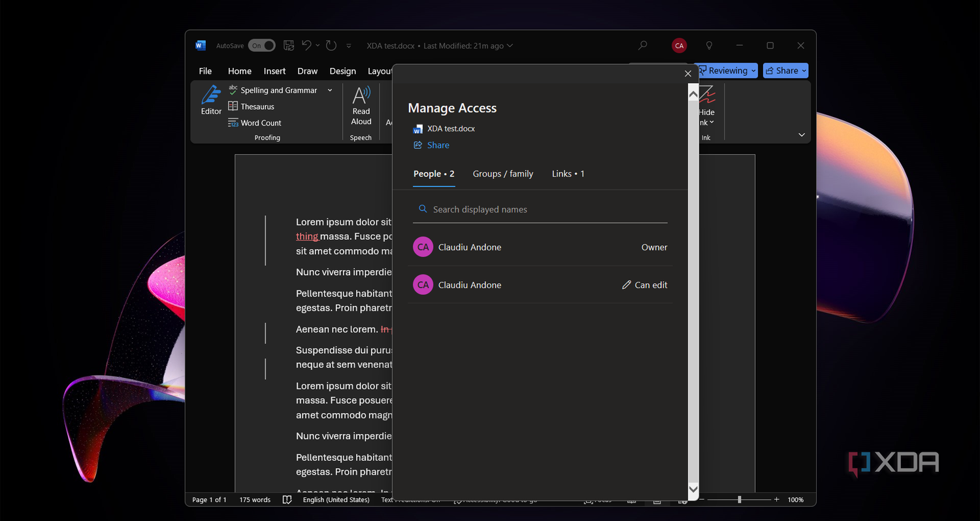980x521 pixels.
Task: Click the pencil Can edit permission for Claudiu Andone
Action: coord(645,285)
